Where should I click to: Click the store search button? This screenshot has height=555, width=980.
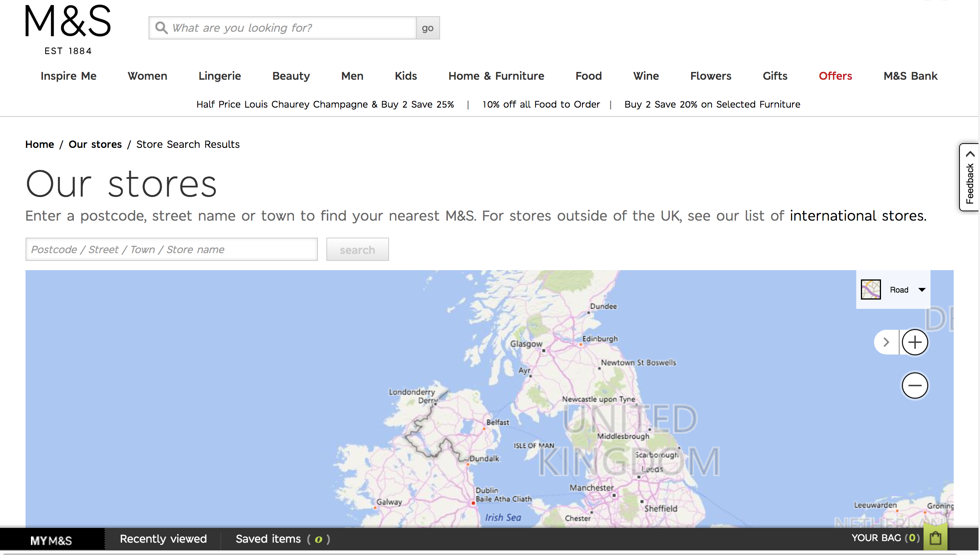point(357,249)
